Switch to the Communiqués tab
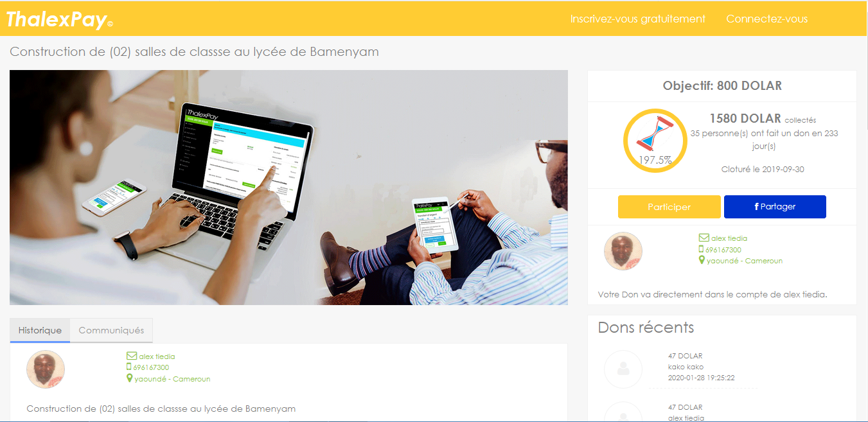The image size is (868, 422). [x=111, y=330]
